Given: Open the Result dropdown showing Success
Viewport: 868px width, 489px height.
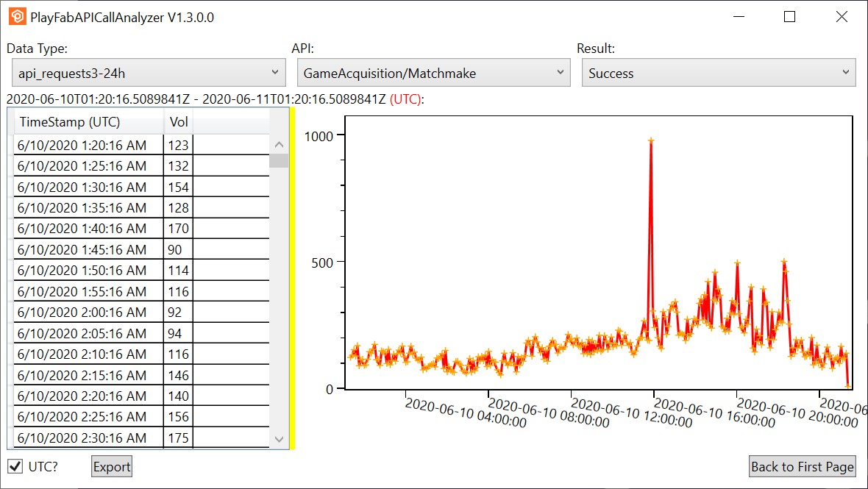Looking at the screenshot, I should click(x=719, y=73).
